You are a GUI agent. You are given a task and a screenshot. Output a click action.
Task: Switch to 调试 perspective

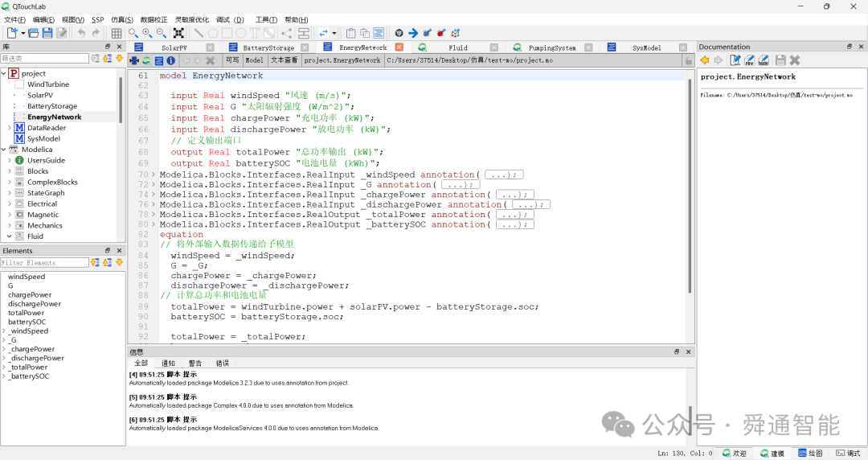(x=848, y=454)
